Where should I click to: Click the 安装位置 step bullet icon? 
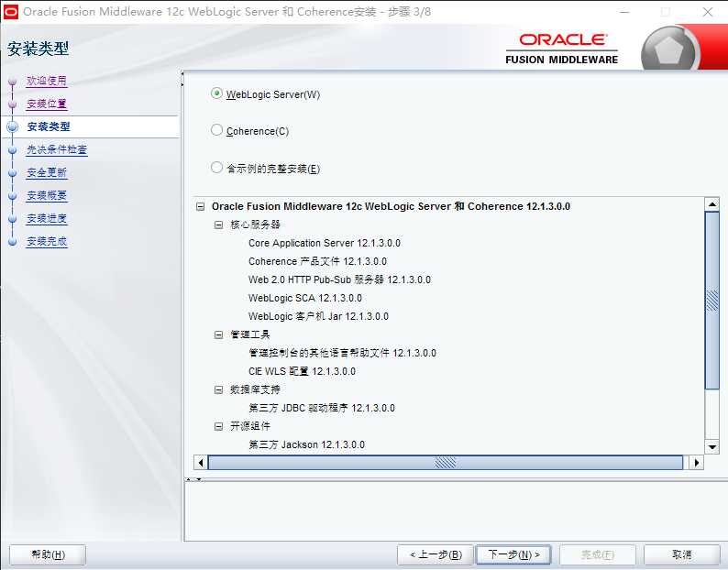pos(13,104)
